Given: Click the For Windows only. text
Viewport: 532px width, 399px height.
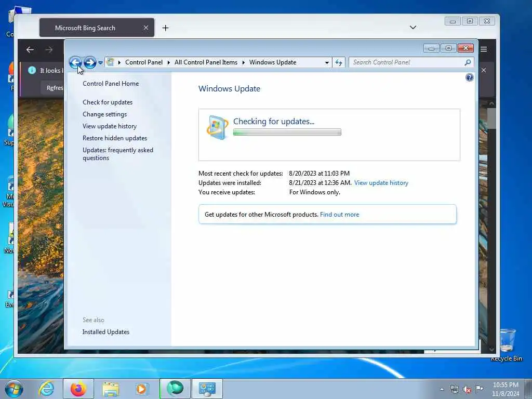Looking at the screenshot, I should pyautogui.click(x=314, y=192).
